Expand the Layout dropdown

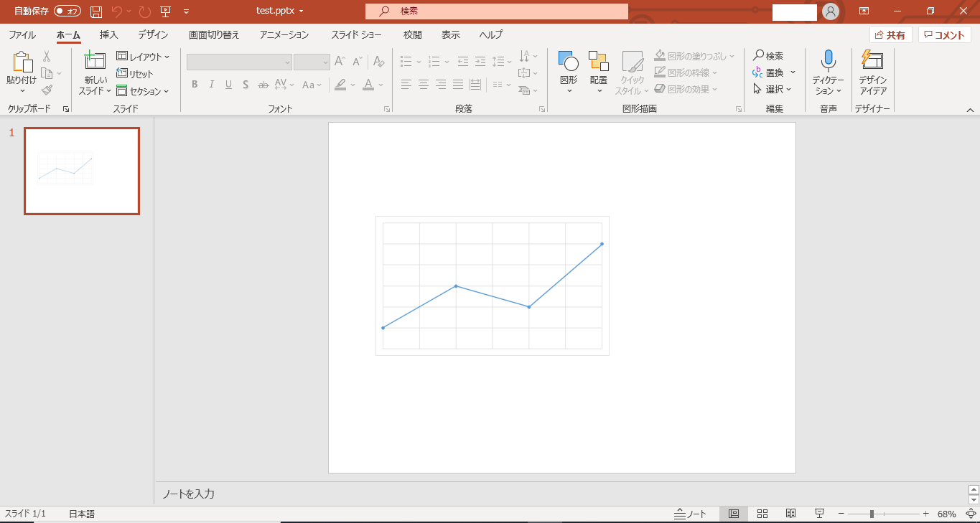143,57
